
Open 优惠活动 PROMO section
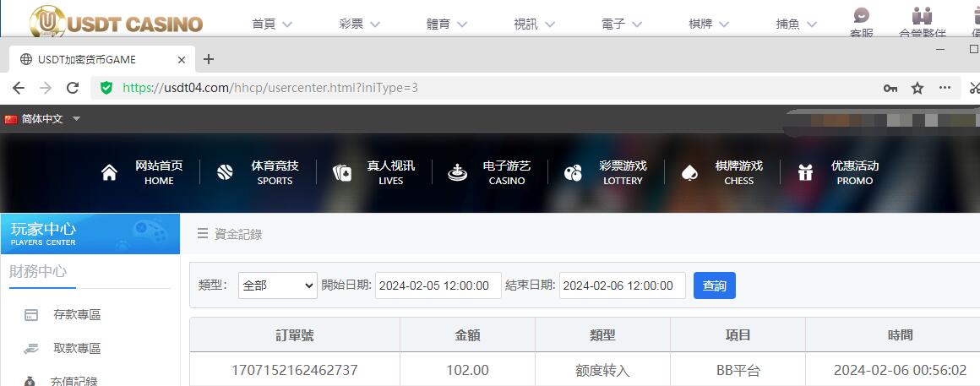coord(855,173)
